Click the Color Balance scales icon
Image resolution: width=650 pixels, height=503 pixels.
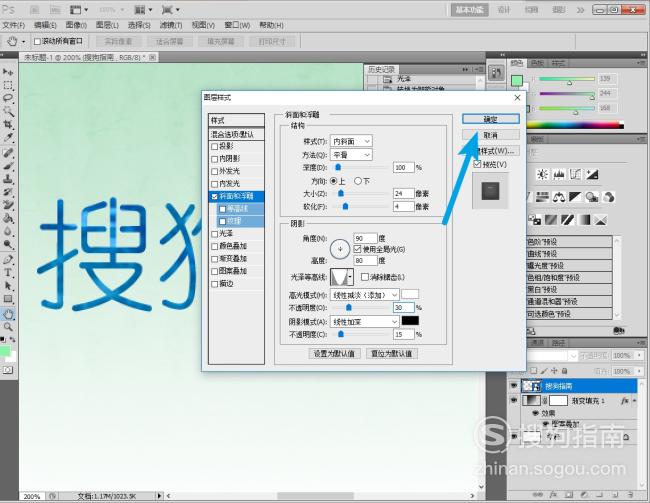click(x=559, y=197)
